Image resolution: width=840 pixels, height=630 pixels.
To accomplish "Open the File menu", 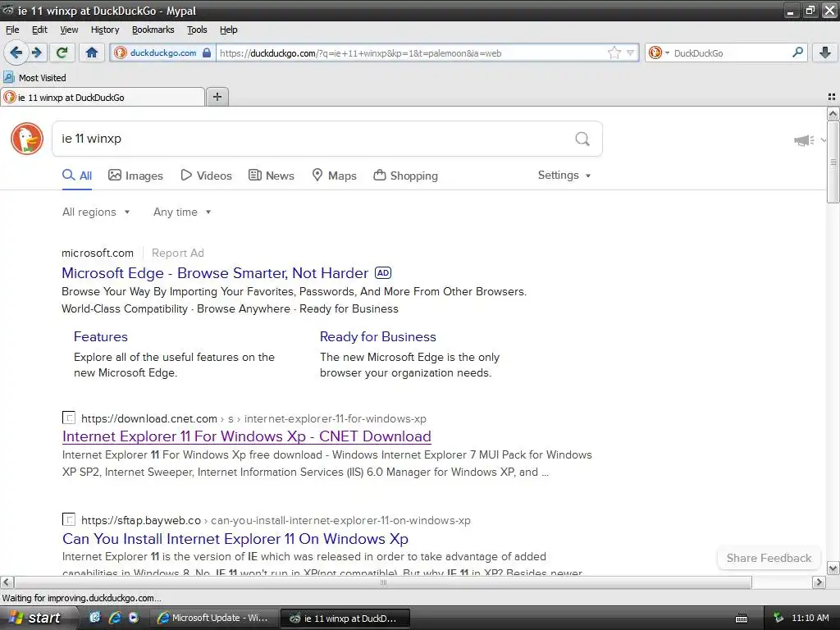I will 12,30.
